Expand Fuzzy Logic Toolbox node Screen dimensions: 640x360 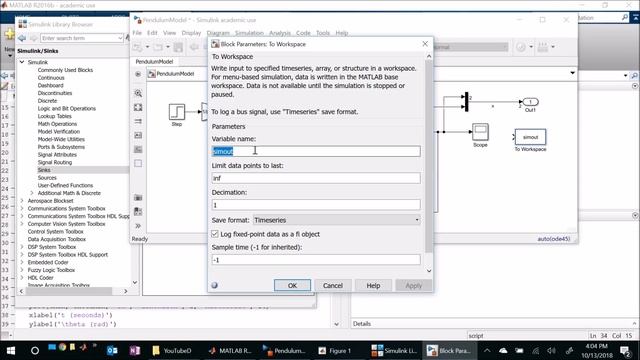point(22,270)
